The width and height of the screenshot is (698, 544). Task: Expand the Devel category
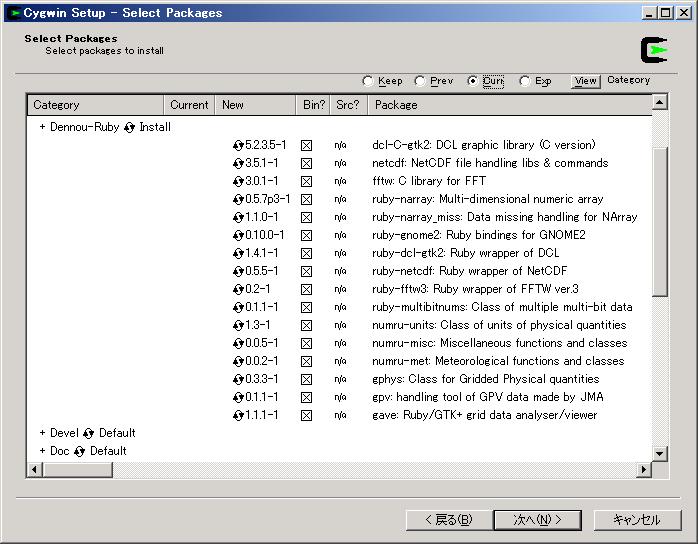(42, 433)
